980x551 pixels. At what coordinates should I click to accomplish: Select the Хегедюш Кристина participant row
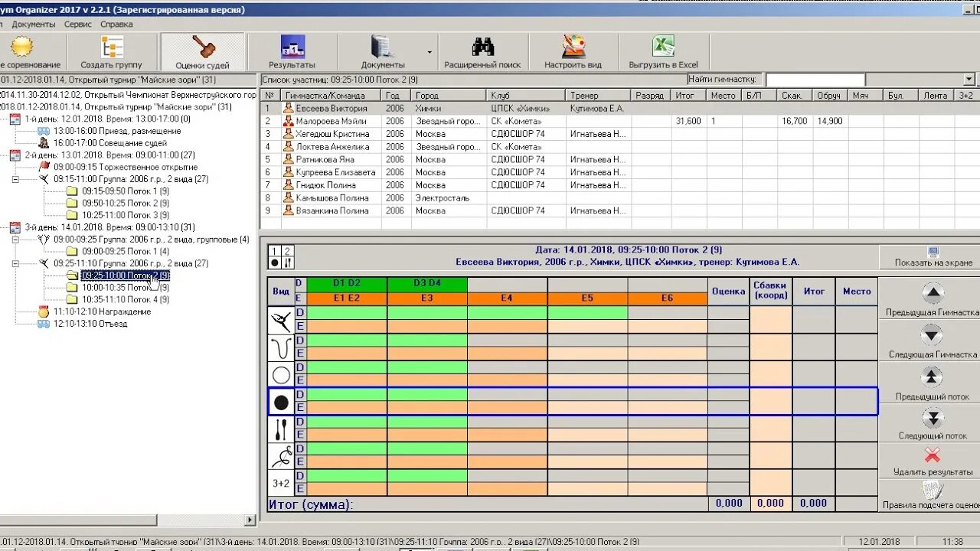click(620, 134)
